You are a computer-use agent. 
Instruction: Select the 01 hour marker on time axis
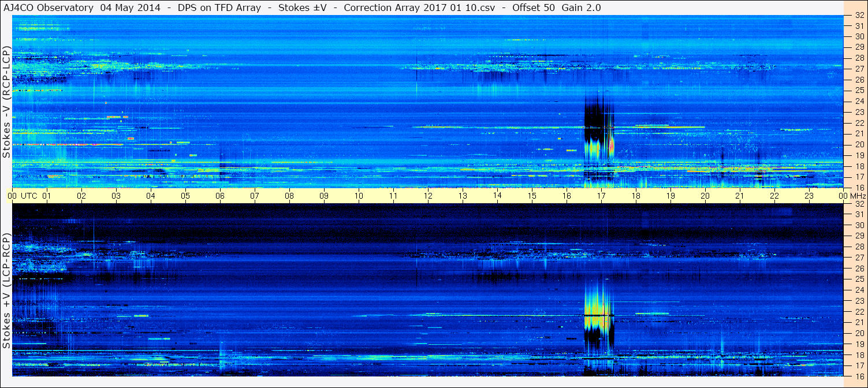point(47,196)
